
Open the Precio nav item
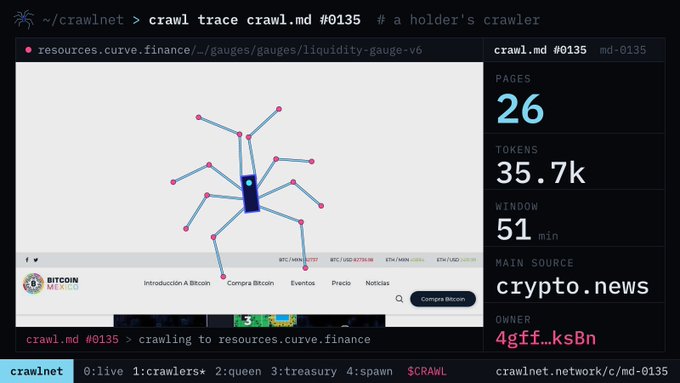(x=341, y=283)
